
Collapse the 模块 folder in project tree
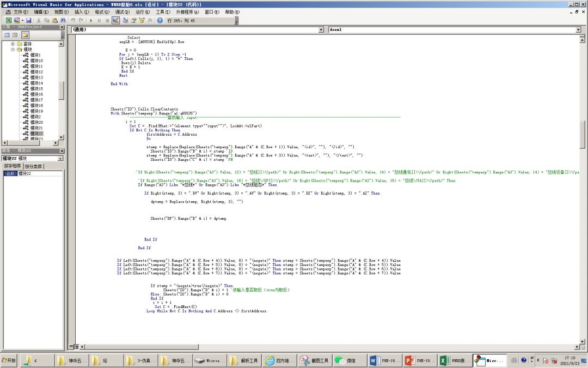pos(13,49)
